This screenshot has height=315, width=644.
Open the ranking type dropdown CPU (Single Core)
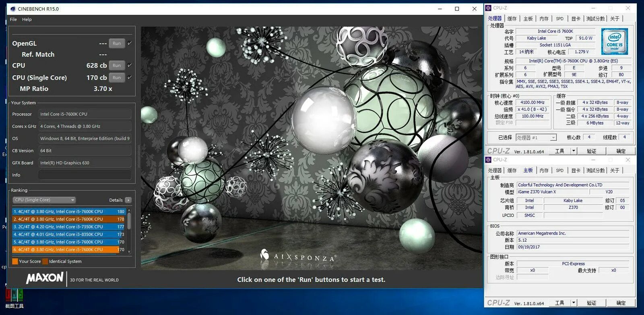click(x=44, y=200)
